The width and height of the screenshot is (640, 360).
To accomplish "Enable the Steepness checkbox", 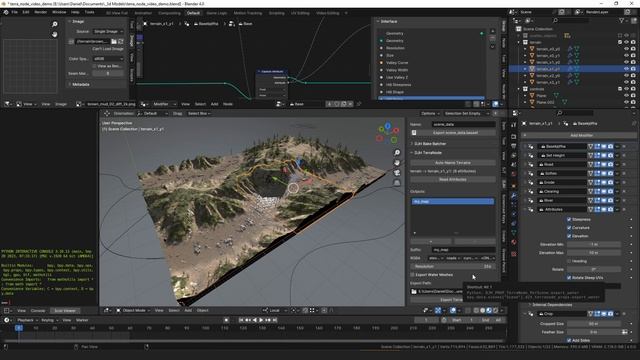I will tap(569, 219).
